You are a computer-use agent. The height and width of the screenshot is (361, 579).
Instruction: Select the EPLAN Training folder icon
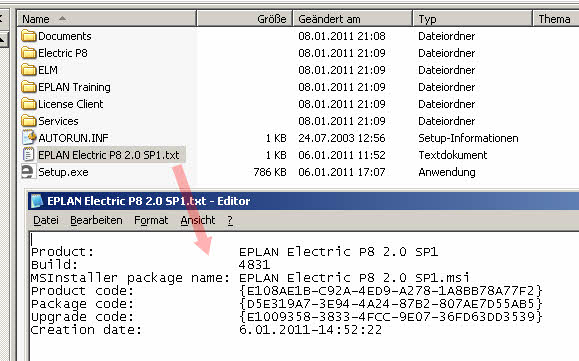coord(28,87)
